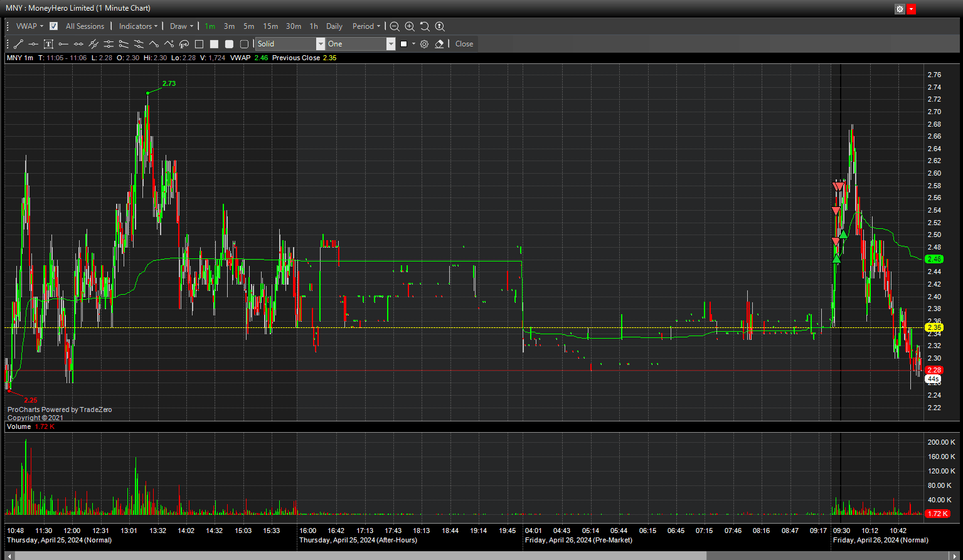This screenshot has height=560, width=963.
Task: Click the zoom in magnifier icon
Action: (410, 26)
